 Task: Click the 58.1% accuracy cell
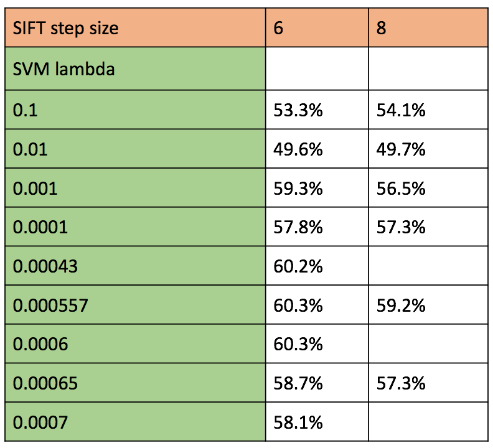tap(317, 423)
